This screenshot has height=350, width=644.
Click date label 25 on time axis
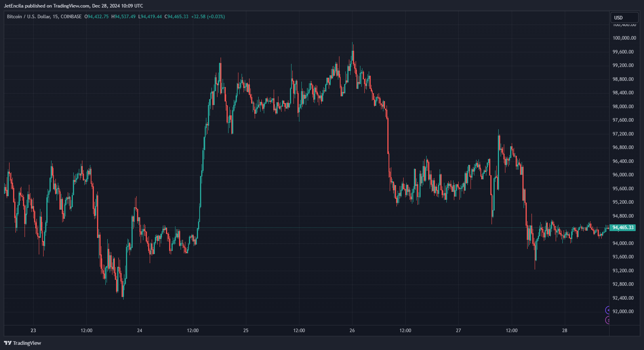click(x=246, y=331)
